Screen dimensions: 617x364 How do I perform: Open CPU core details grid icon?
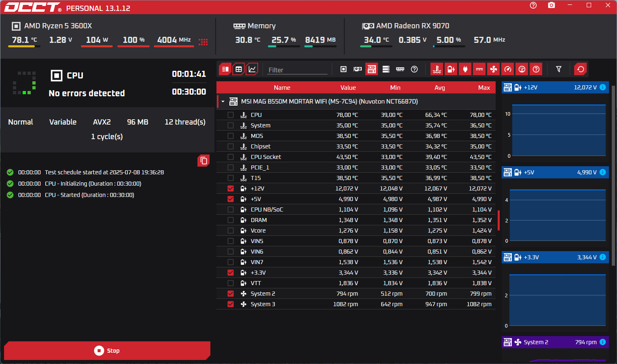203,42
